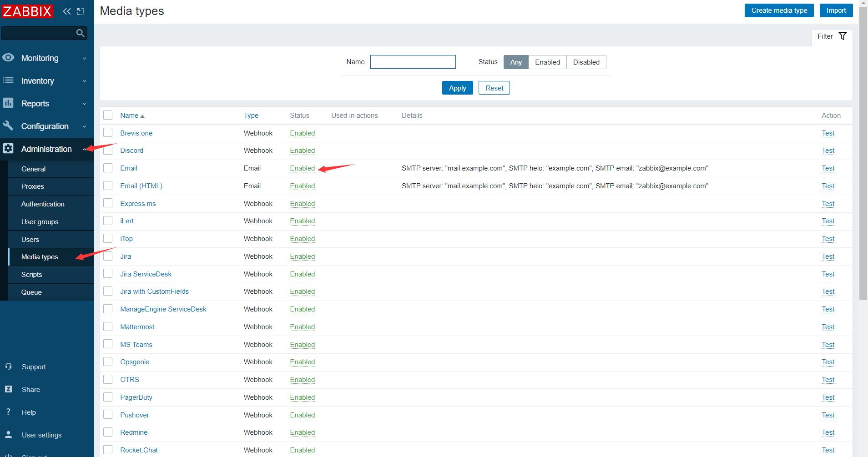Click the Zabbix logo
Viewport: 868px width, 457px height.
click(27, 11)
